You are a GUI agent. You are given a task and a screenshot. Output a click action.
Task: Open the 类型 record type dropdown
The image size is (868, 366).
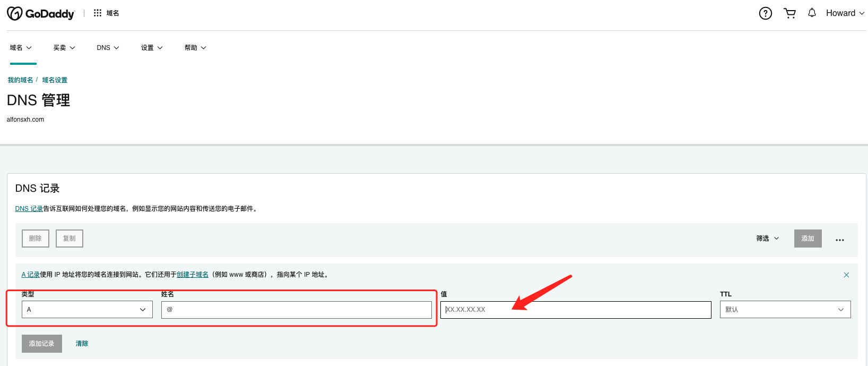tap(87, 310)
